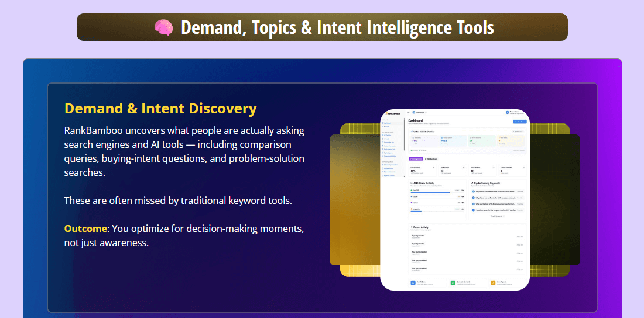The height and width of the screenshot is (318, 644).
Task: Click the blue project icon beside the project selector
Action: click(x=413, y=112)
